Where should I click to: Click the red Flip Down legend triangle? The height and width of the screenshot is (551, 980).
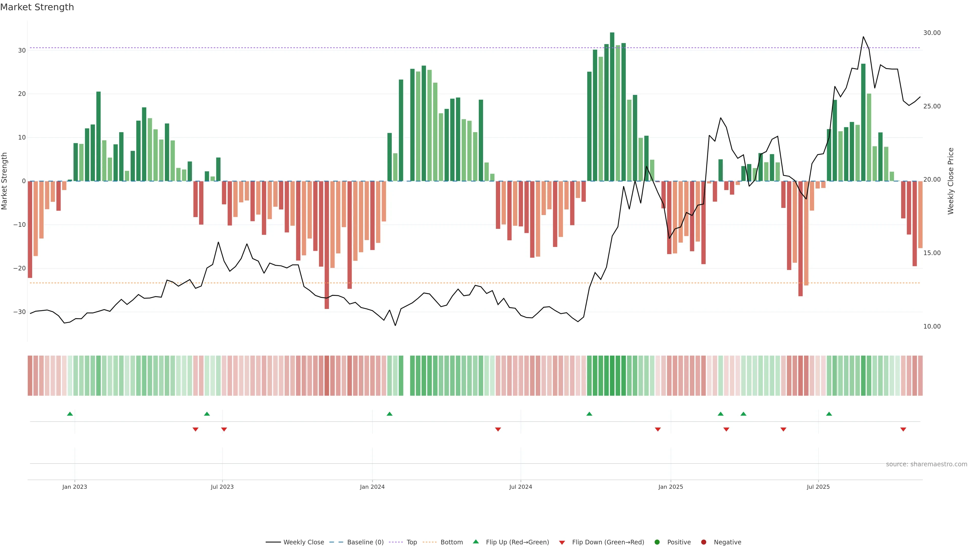(x=562, y=543)
